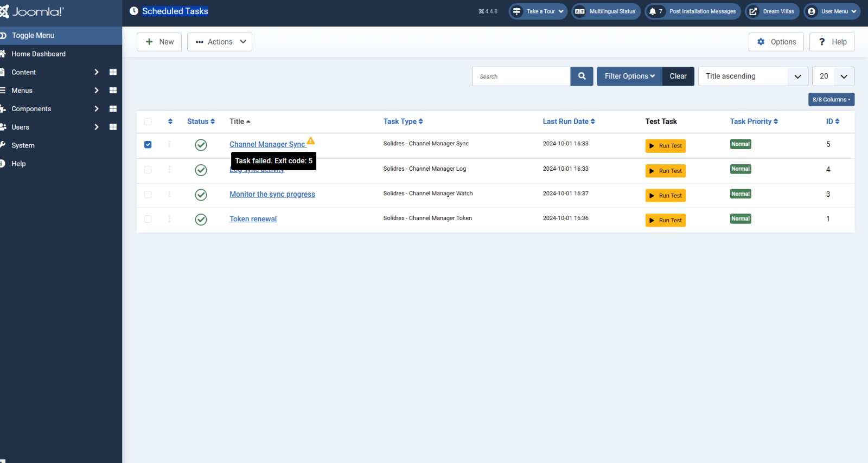The image size is (868, 463).
Task: Run Test for Token renewal task
Action: pos(665,221)
